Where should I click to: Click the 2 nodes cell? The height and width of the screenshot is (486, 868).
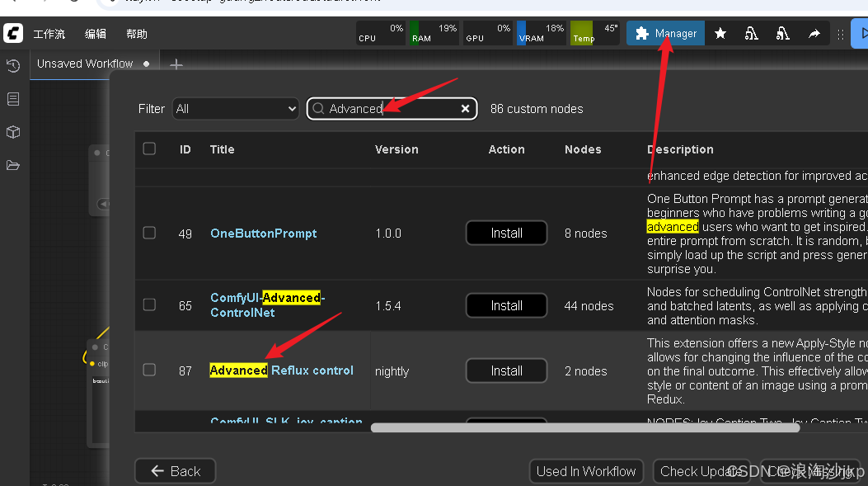[586, 371]
